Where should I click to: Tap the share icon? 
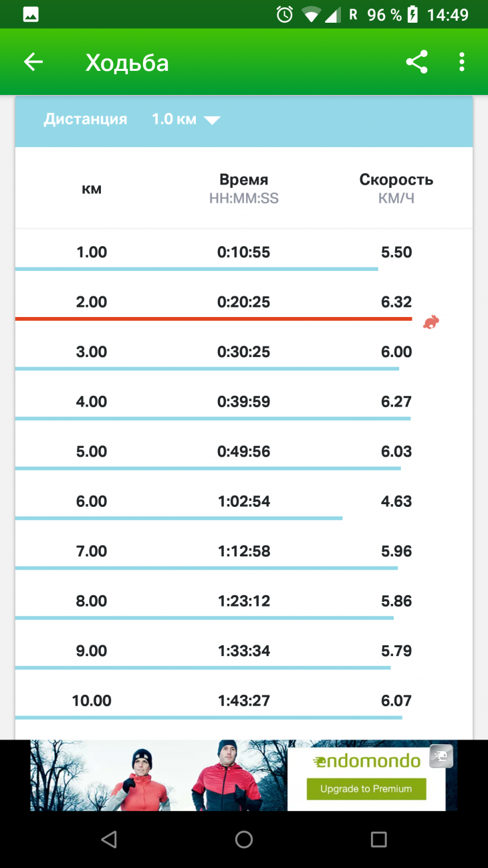tap(416, 62)
